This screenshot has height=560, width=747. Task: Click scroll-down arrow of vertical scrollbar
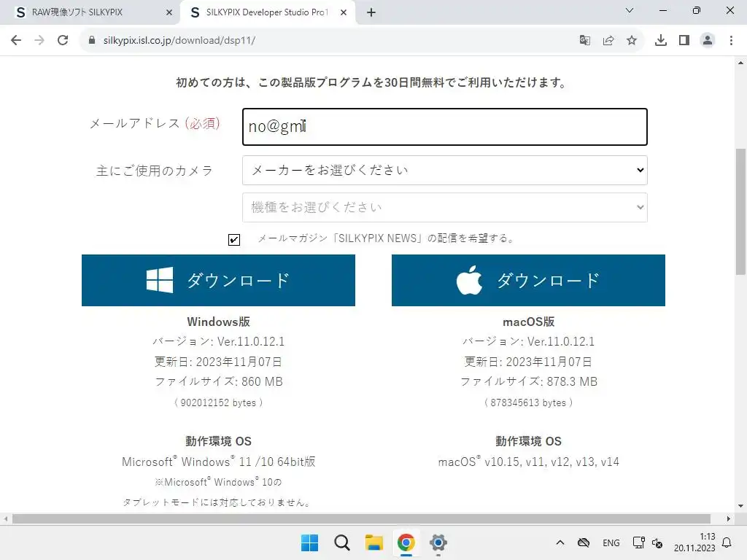[x=740, y=506]
